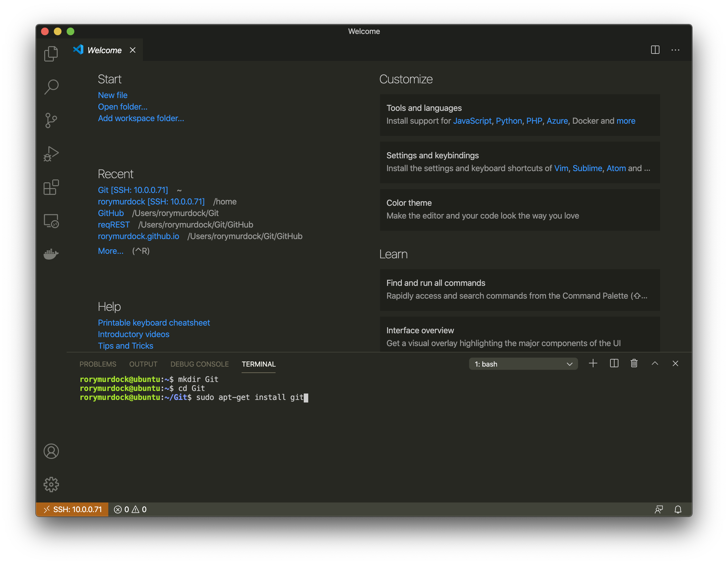
Task: Kill terminal with the trash icon
Action: [634, 363]
